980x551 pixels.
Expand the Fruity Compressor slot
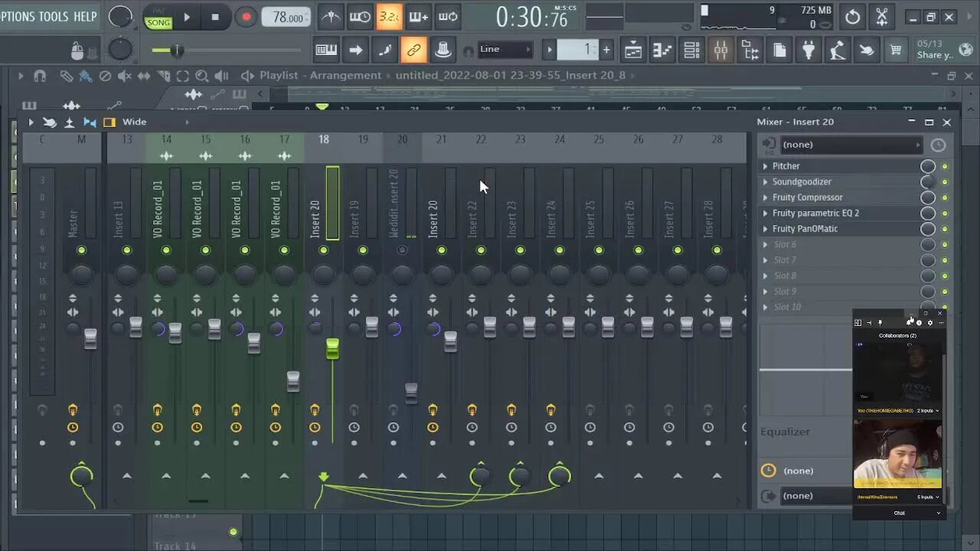click(x=765, y=197)
